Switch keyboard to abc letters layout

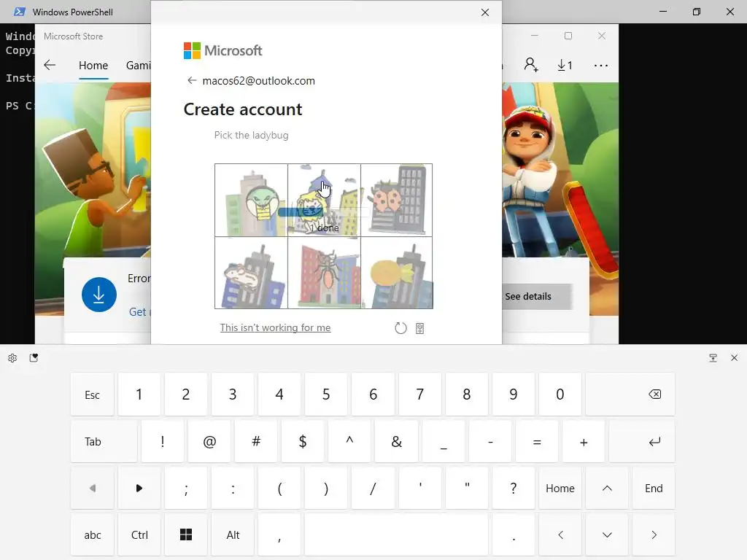93,534
